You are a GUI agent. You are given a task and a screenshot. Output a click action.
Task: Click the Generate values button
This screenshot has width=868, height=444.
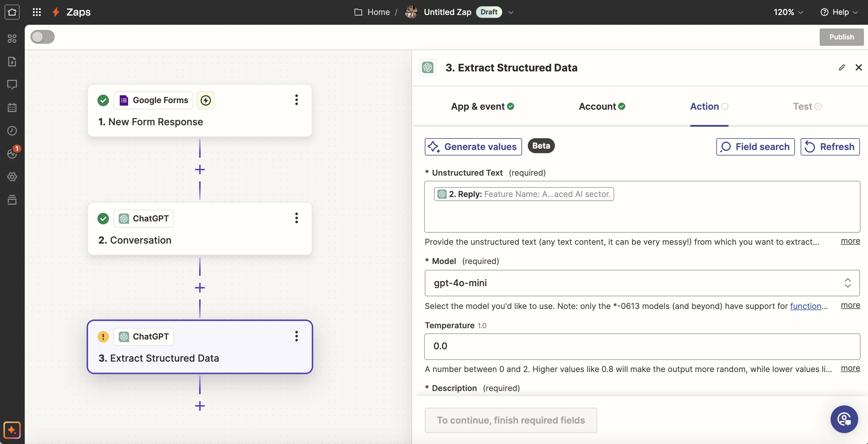[x=473, y=147]
